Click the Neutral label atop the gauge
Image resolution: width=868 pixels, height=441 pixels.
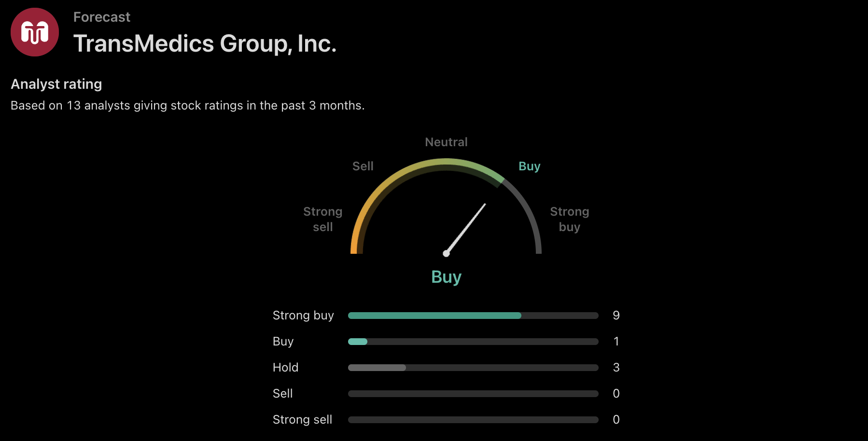pos(446,142)
